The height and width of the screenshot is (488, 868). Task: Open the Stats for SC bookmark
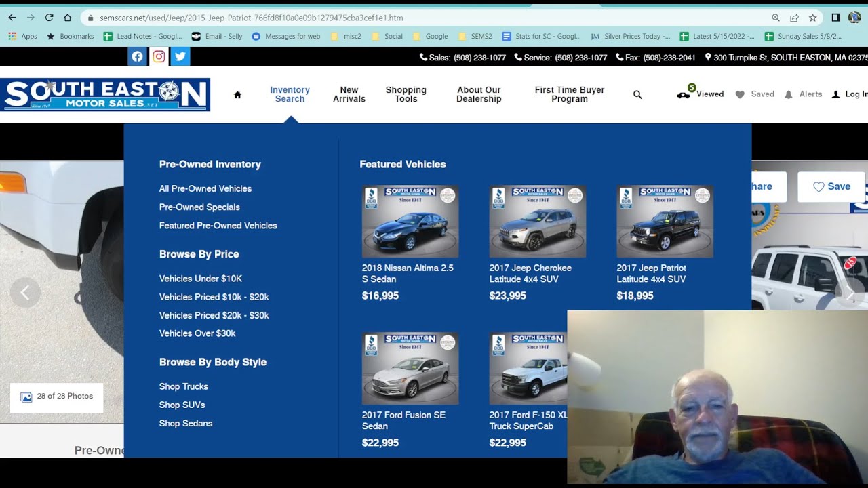pyautogui.click(x=542, y=37)
